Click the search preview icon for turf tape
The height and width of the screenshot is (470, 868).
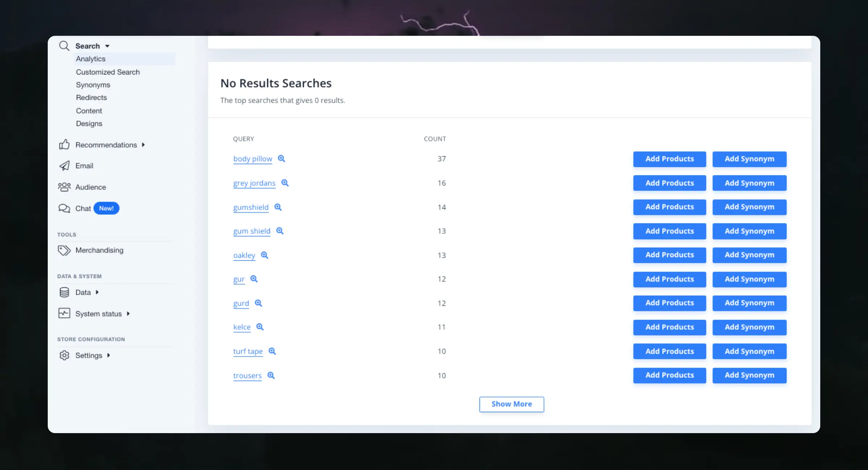pyautogui.click(x=273, y=351)
